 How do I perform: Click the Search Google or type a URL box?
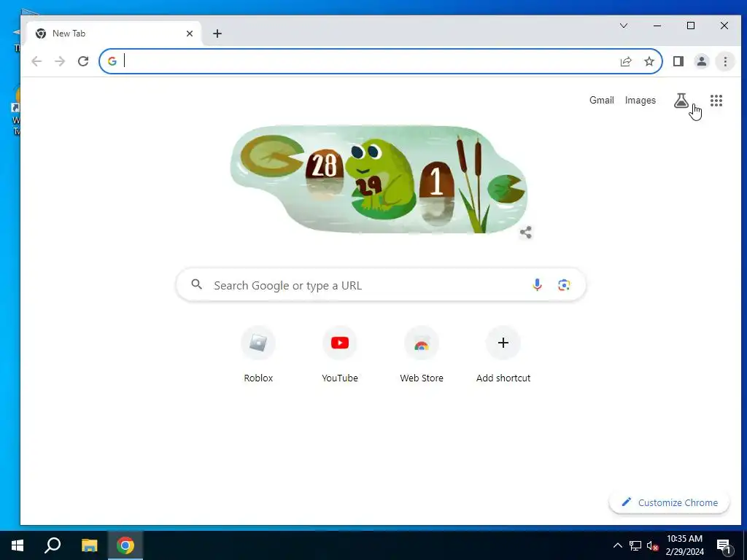click(x=381, y=285)
